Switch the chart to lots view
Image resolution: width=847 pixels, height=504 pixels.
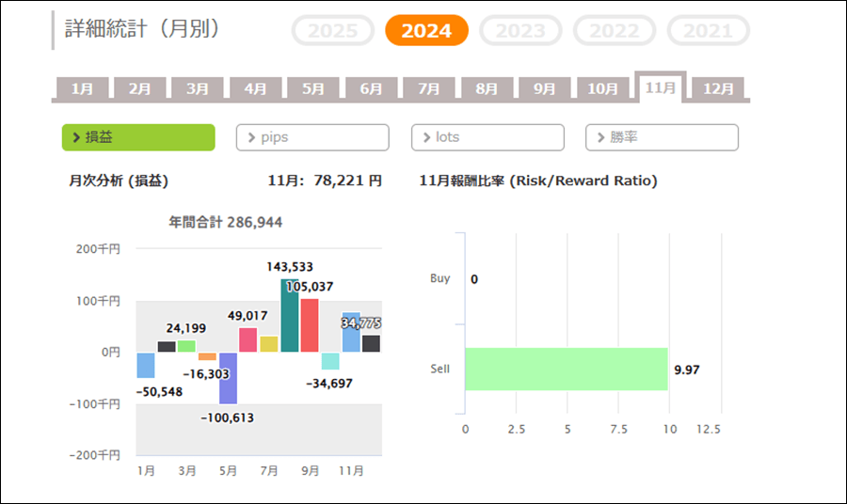(x=487, y=137)
